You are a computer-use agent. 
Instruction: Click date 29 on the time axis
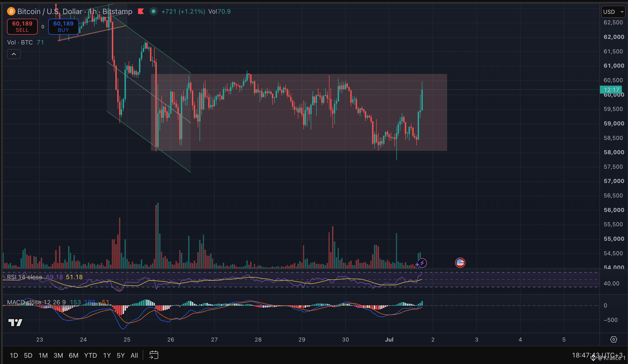302,340
